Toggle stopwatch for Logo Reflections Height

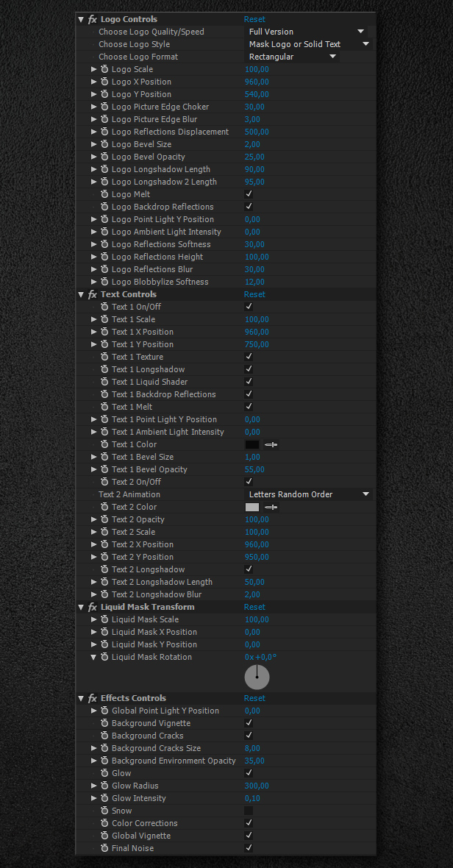point(104,257)
